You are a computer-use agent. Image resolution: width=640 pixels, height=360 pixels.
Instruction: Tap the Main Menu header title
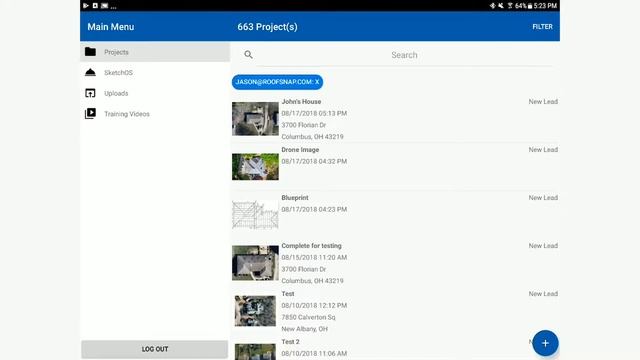point(111,27)
